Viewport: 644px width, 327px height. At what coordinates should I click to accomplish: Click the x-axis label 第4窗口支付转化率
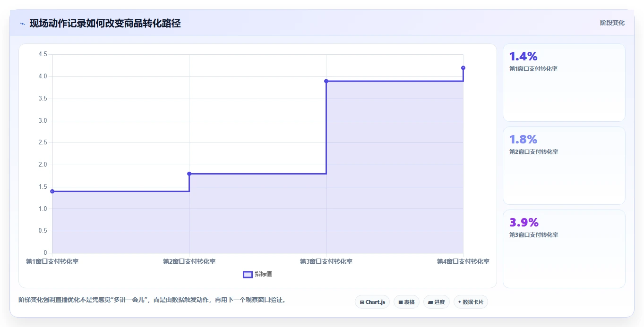coord(463,261)
